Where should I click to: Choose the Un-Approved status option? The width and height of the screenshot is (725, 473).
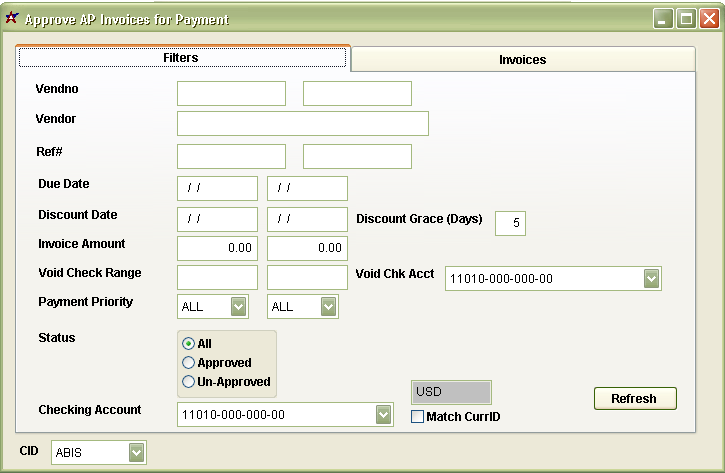pyautogui.click(x=188, y=382)
